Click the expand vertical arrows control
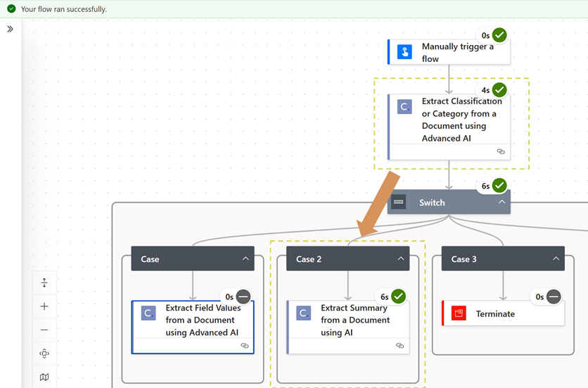The image size is (588, 388). [x=44, y=282]
